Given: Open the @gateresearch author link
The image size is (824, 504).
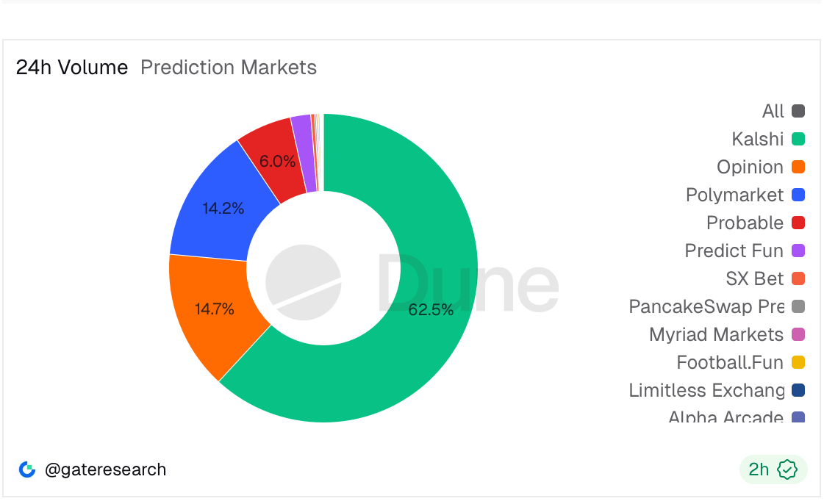Looking at the screenshot, I should coord(105,469).
